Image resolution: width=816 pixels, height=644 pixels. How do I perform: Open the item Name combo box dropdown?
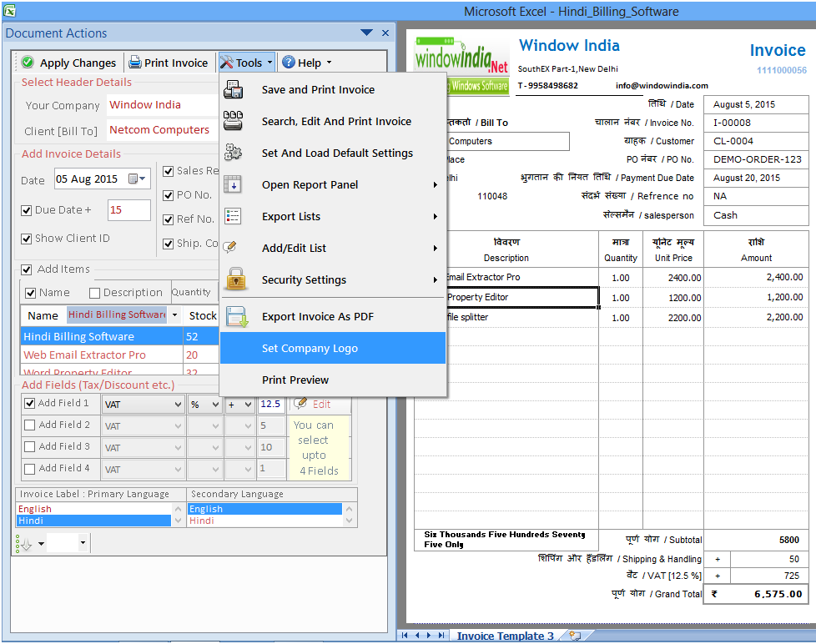pyautogui.click(x=175, y=315)
